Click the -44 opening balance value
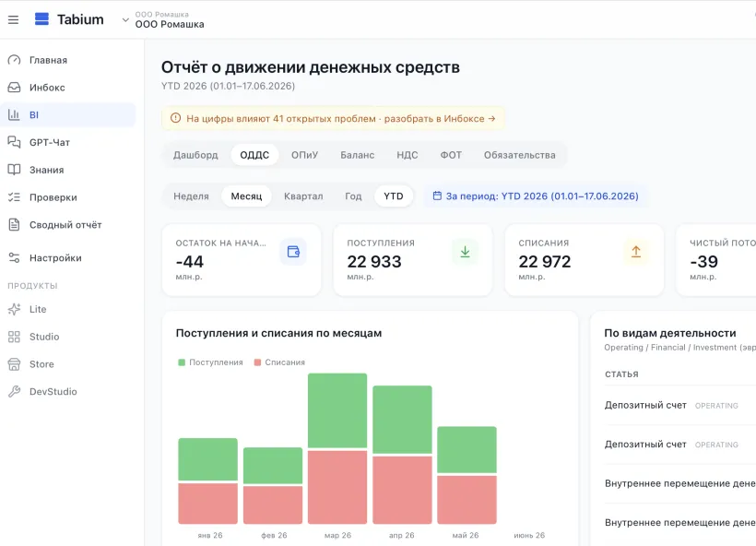Viewport: 756px width, 546px height. (190, 261)
